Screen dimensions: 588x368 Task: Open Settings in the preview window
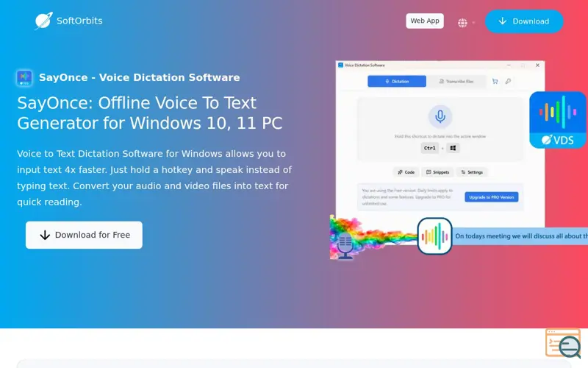point(472,172)
